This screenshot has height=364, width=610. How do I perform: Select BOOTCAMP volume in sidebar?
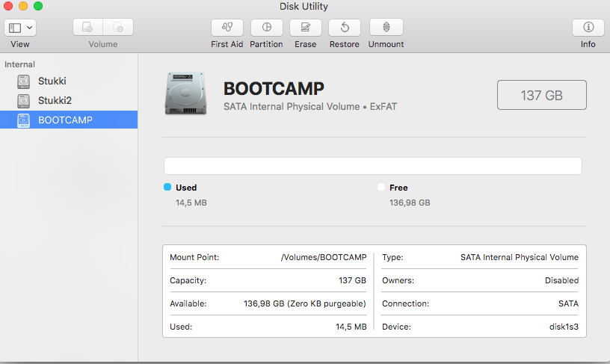[65, 120]
